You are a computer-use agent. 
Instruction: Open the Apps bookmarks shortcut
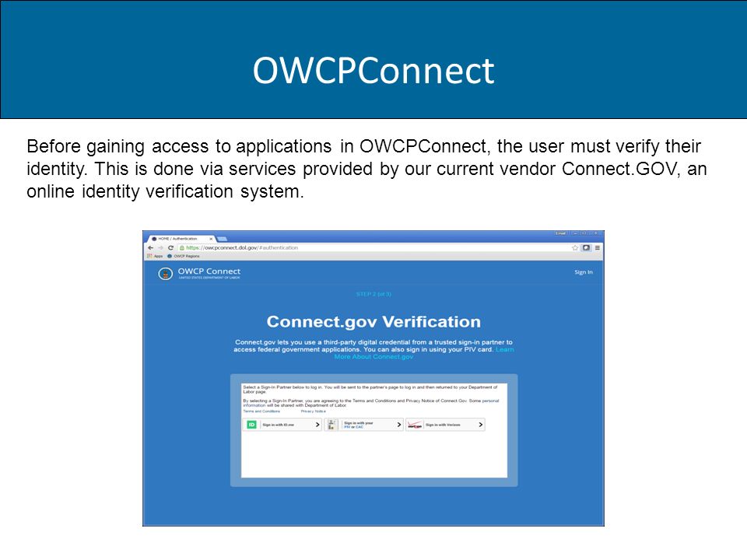tap(155, 256)
